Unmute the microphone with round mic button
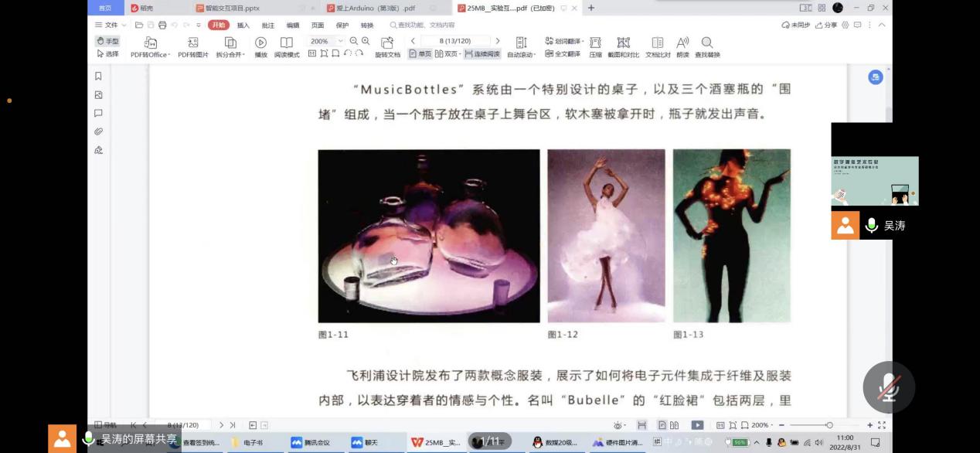 coord(889,387)
